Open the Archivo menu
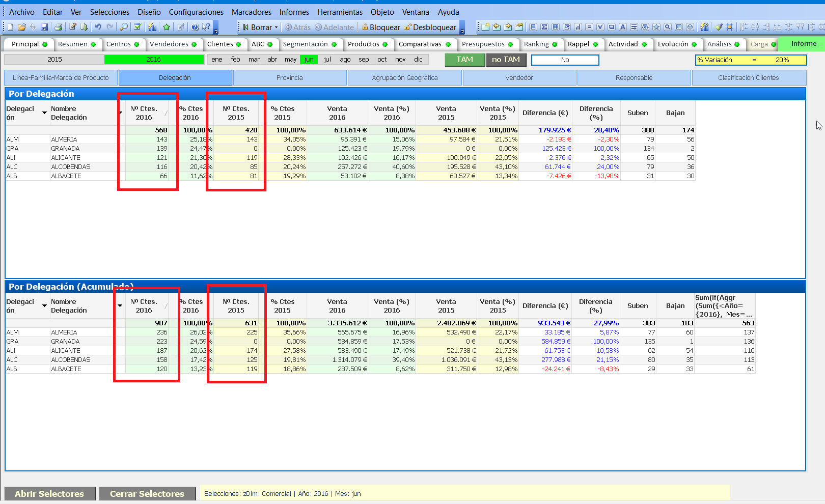The width and height of the screenshot is (825, 504). coord(22,12)
